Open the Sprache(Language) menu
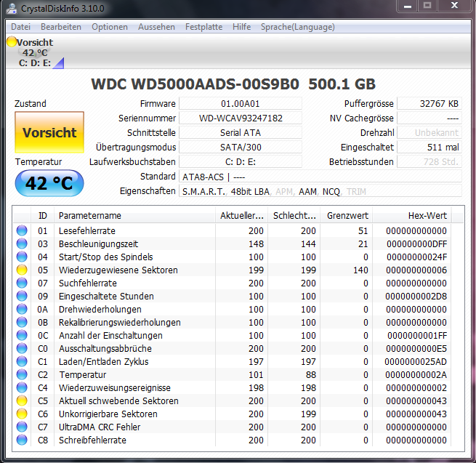Image resolution: width=476 pixels, height=463 pixels. 297,27
